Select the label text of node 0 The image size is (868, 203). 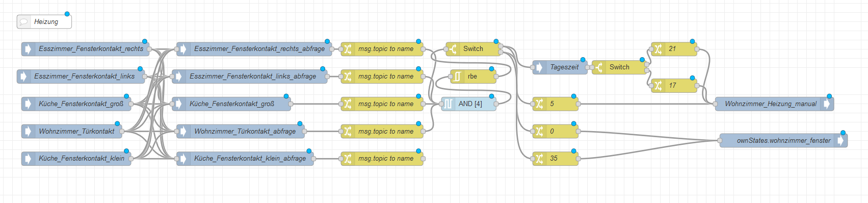click(551, 131)
